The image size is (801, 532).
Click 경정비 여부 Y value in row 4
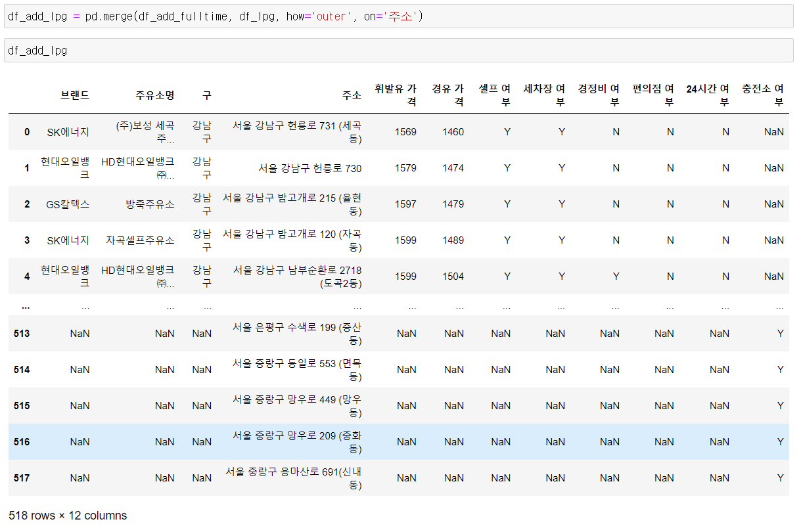click(616, 277)
